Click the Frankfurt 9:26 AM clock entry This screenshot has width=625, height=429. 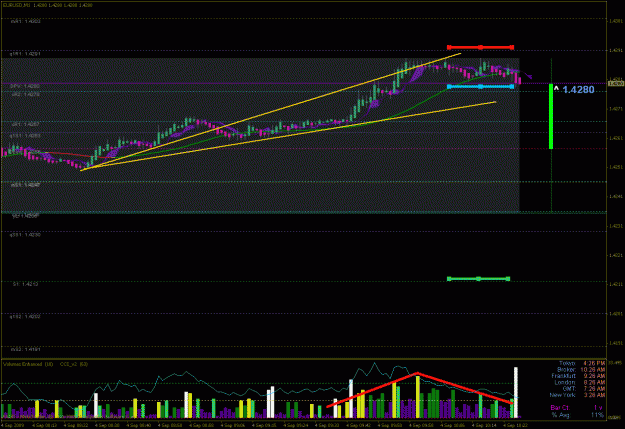(x=578, y=376)
